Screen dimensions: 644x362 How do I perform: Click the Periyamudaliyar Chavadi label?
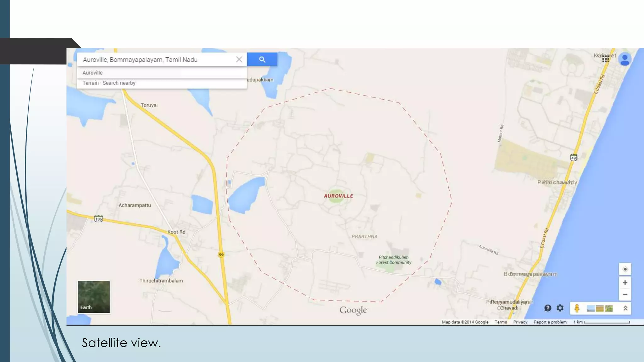pos(509,305)
